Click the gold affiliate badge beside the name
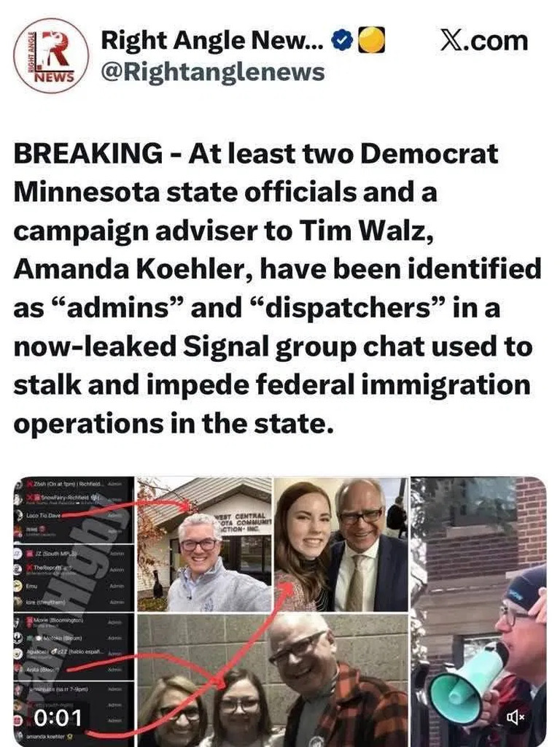 370,40
